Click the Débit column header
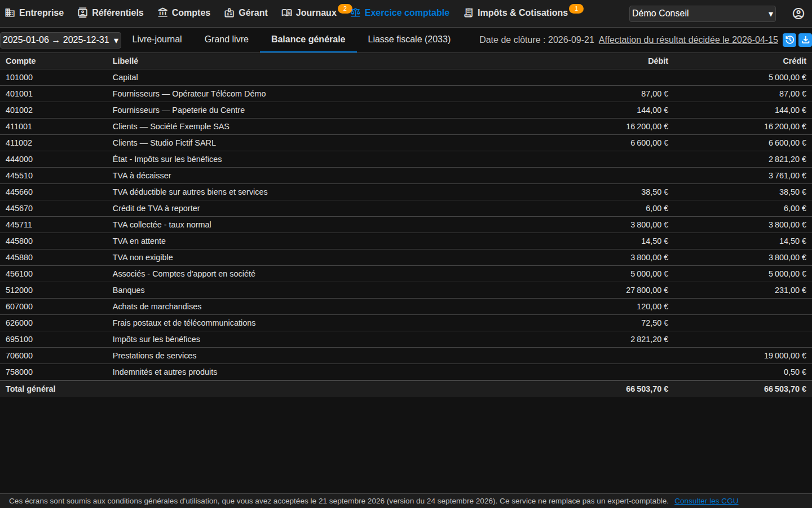 [658, 61]
